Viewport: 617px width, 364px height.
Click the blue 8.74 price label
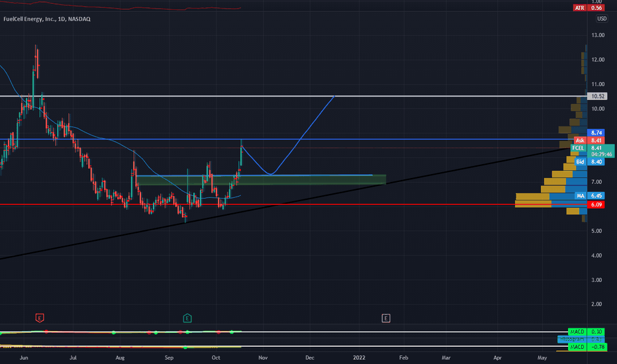596,133
